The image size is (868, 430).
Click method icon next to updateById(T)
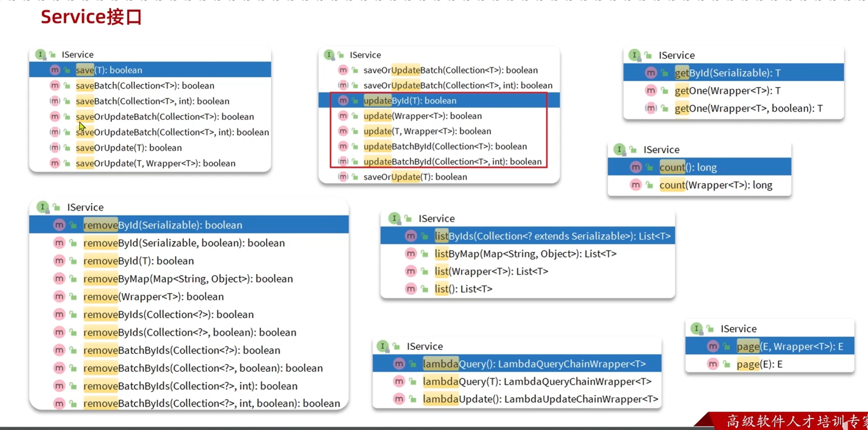343,100
